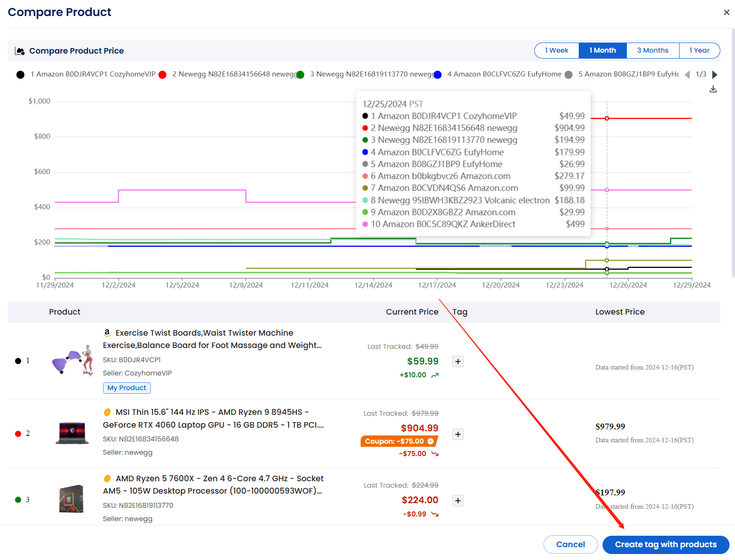Click the vertical scrollbar of dialog
Screen dimensions: 735x560
733,153
